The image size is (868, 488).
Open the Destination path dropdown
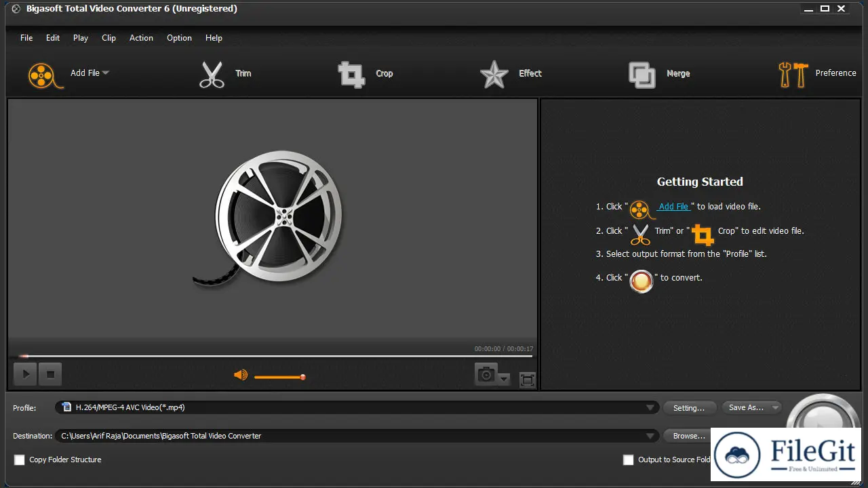(x=650, y=436)
